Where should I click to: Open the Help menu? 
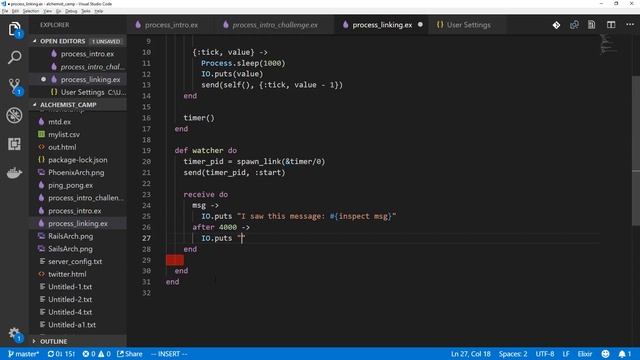pos(99,11)
